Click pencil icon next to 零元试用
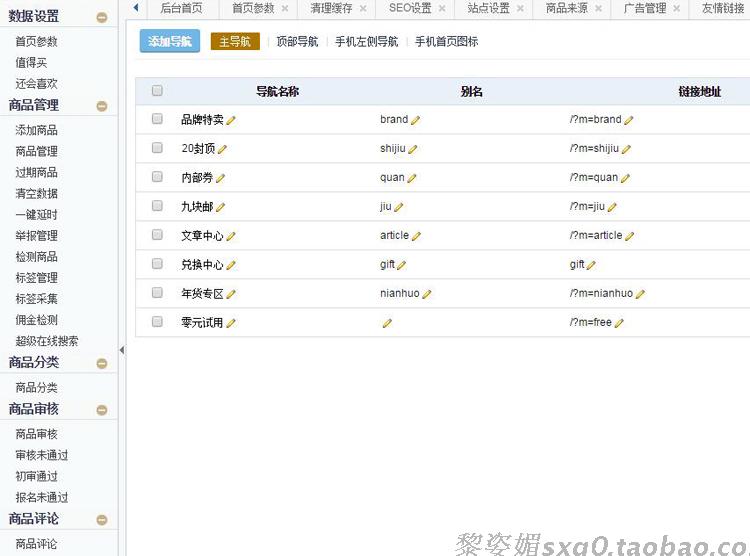Viewport: 750px width, 556px height. tap(231, 323)
